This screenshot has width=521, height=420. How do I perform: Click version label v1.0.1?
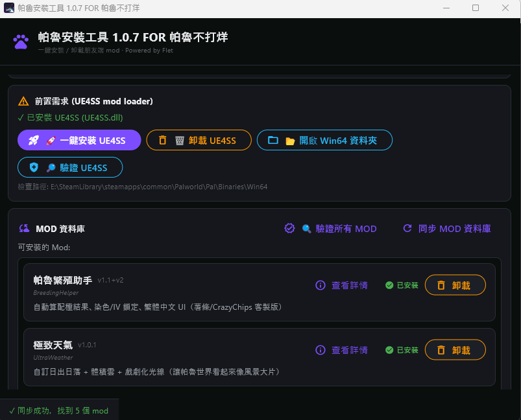point(87,345)
